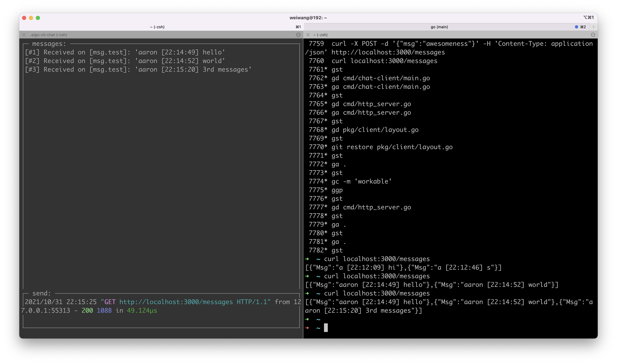Click the go-cli-chat pane title bar

[x=48, y=35]
